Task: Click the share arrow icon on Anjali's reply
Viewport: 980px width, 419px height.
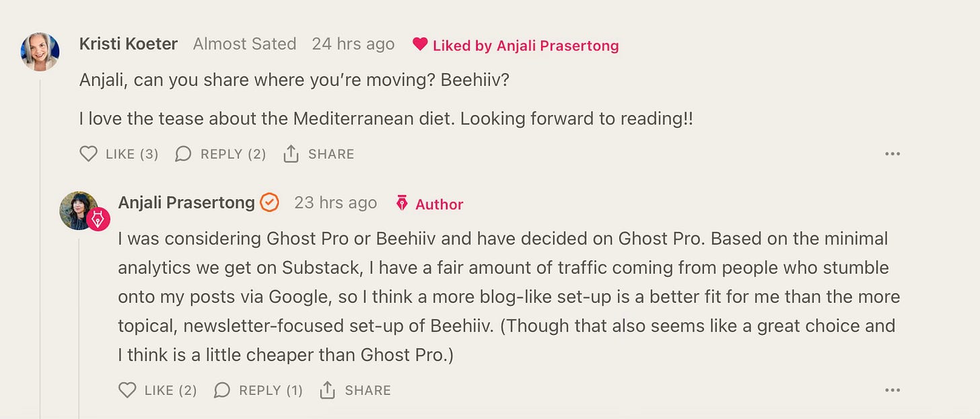Action: (x=328, y=389)
